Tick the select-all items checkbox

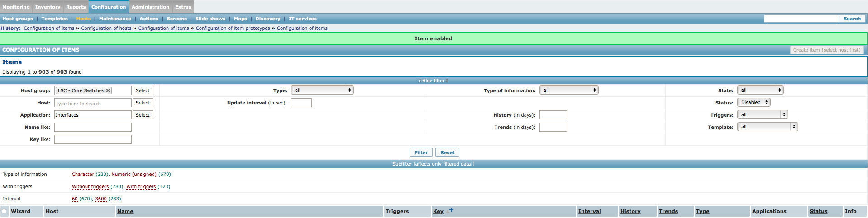point(4,211)
